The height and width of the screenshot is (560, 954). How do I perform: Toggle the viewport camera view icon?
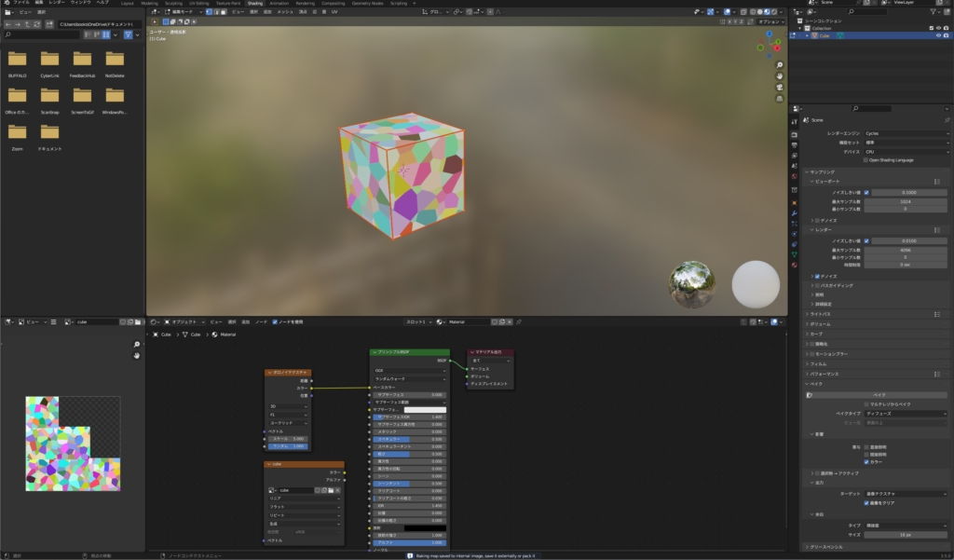click(780, 87)
